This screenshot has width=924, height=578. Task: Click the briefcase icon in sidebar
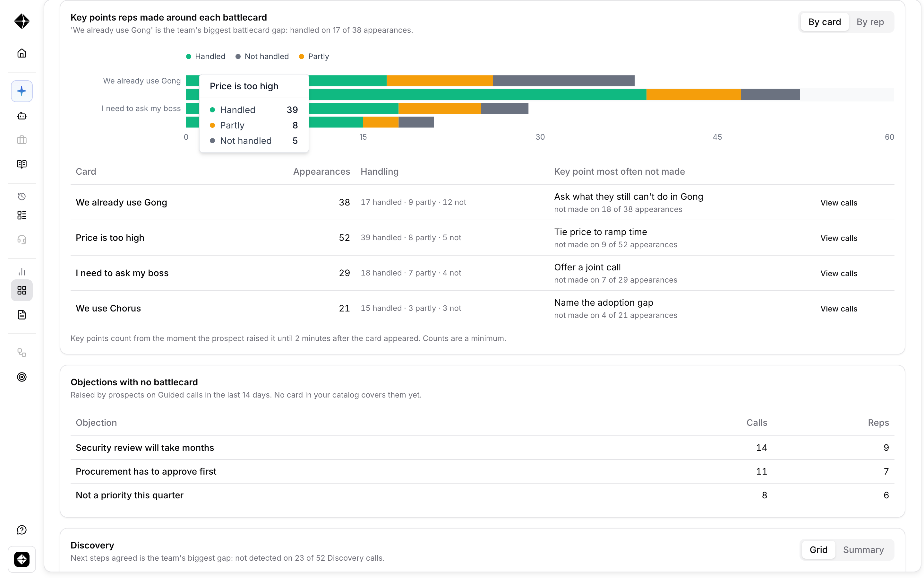[22, 140]
